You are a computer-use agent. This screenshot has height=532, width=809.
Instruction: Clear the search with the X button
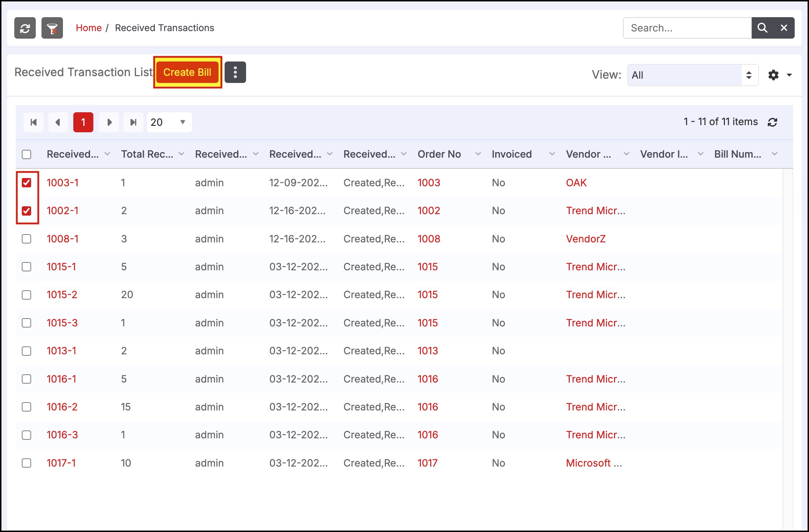[x=784, y=28]
